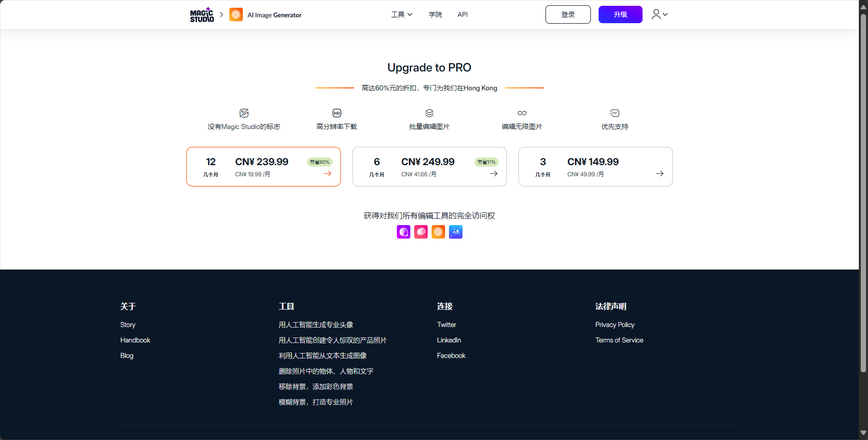The height and width of the screenshot is (440, 868).
Task: Click the 节省60% savings badge
Action: coord(320,162)
